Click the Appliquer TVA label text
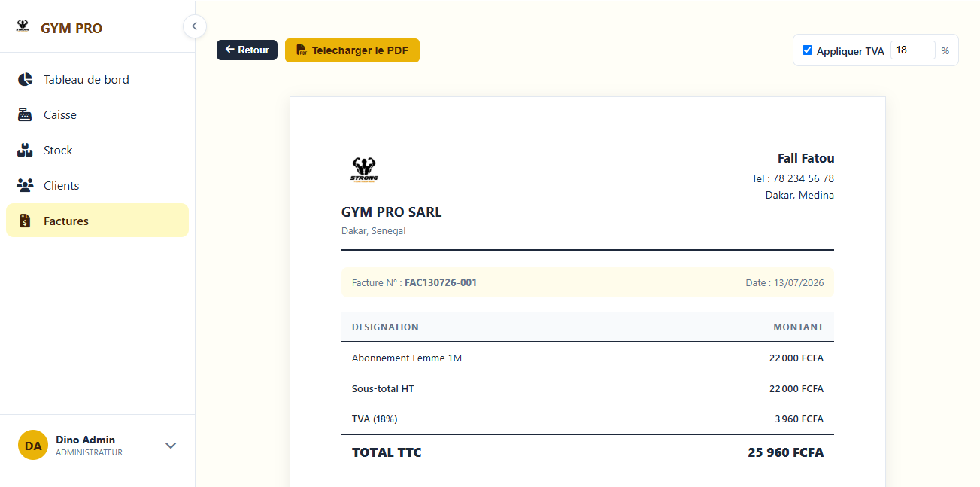Image resolution: width=980 pixels, height=487 pixels. (x=850, y=51)
